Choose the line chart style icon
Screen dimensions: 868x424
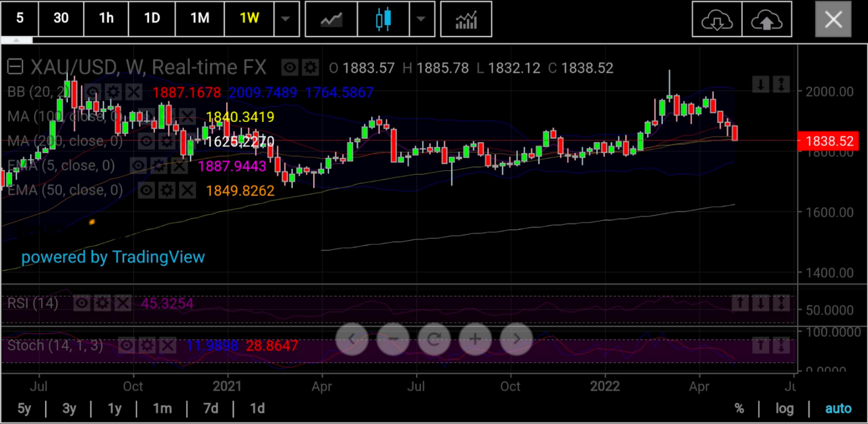[331, 19]
